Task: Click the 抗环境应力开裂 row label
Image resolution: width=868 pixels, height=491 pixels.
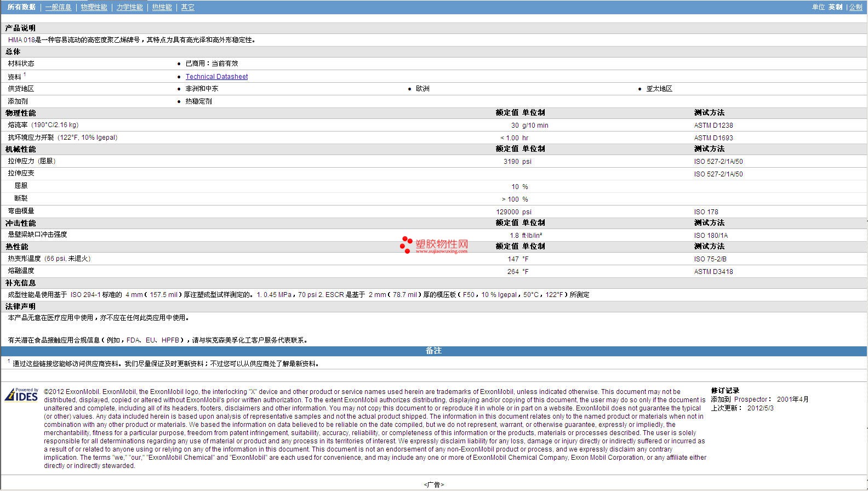Action: [x=62, y=138]
